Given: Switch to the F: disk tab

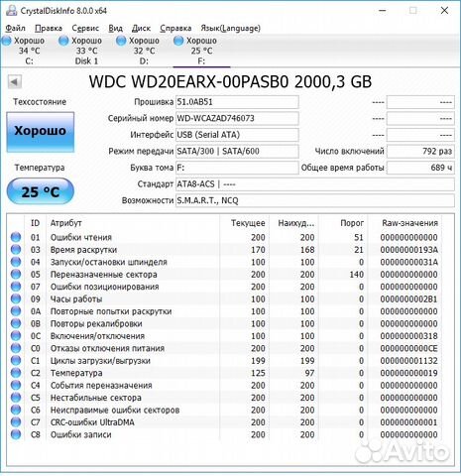Looking at the screenshot, I should pyautogui.click(x=201, y=51).
